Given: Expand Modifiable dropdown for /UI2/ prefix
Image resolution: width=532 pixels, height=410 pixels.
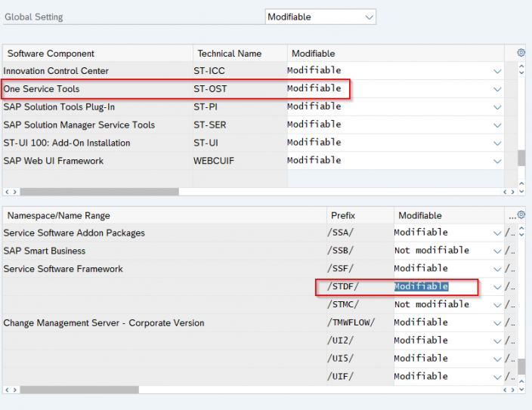Looking at the screenshot, I should point(497,341).
